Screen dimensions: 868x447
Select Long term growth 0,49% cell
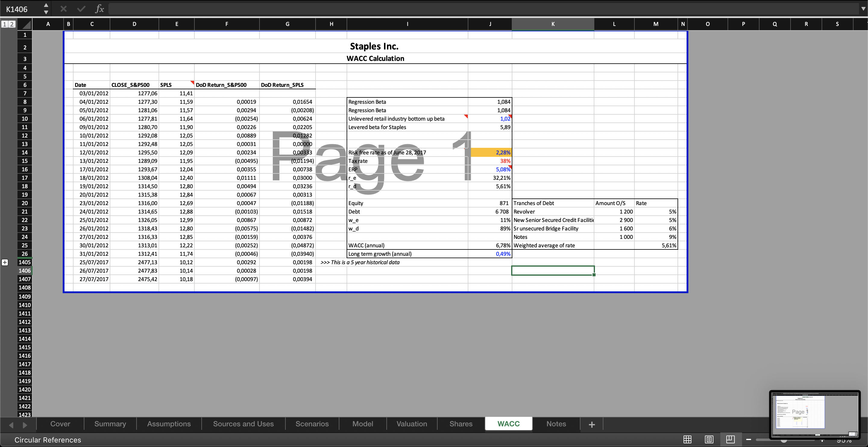click(x=490, y=254)
